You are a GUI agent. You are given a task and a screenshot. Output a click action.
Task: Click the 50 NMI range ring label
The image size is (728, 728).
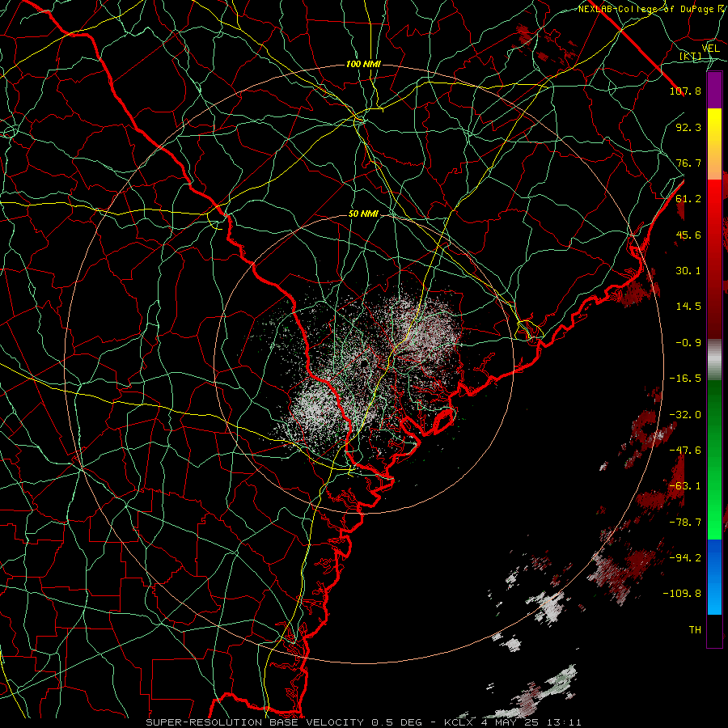click(x=363, y=214)
